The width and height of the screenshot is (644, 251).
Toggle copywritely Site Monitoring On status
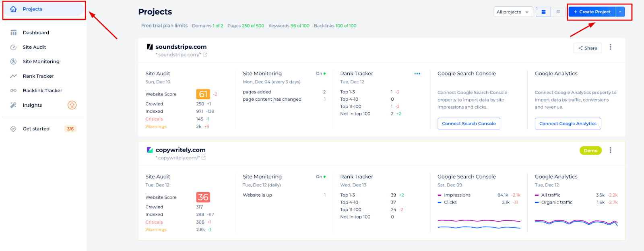321,177
